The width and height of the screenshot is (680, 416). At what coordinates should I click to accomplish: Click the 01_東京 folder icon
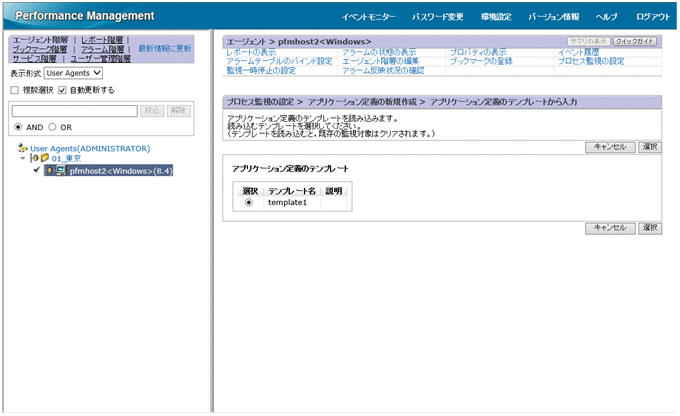coord(45,158)
